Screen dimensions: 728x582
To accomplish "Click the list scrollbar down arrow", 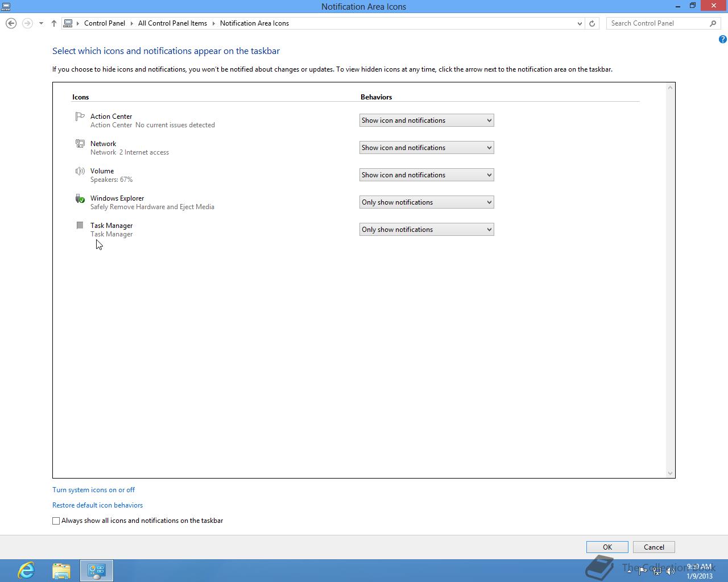I will [x=671, y=473].
